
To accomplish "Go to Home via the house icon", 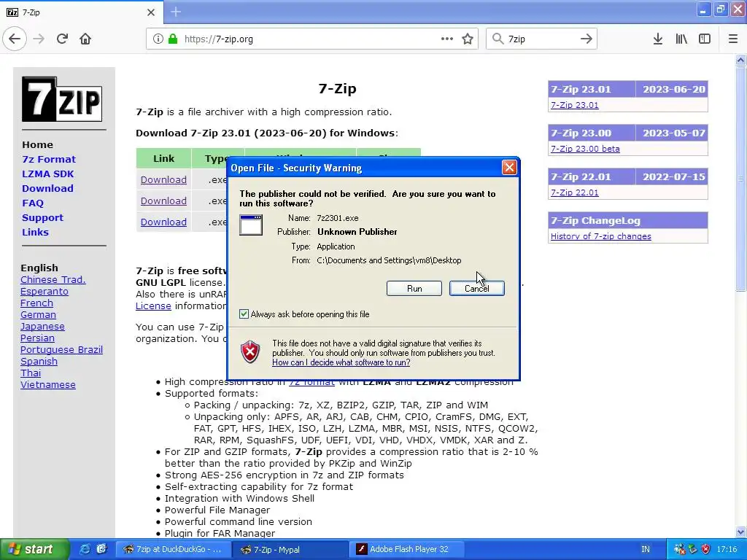I will coord(85,39).
